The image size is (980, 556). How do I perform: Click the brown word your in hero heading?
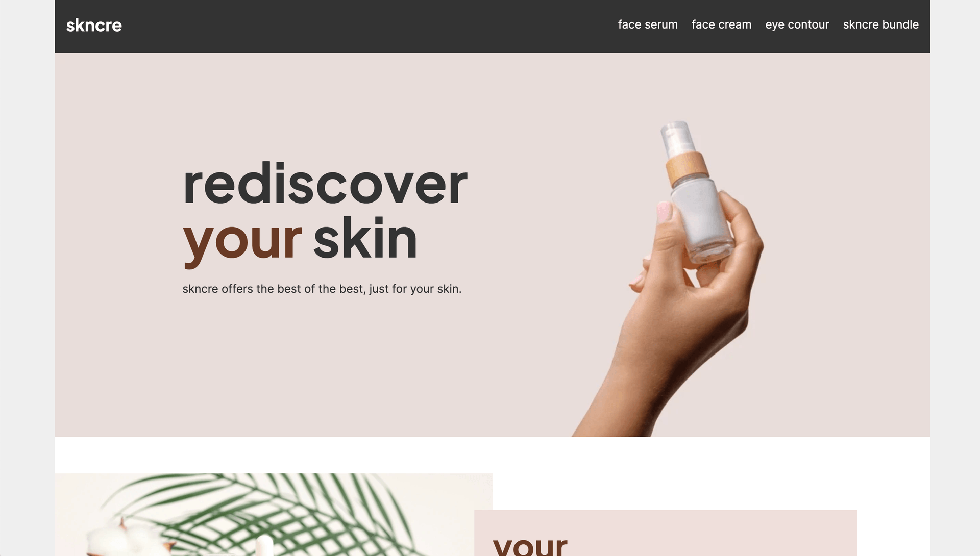coord(242,240)
